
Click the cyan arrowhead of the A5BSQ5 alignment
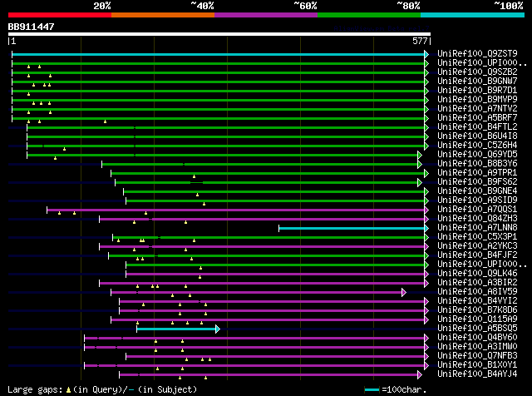click(218, 329)
